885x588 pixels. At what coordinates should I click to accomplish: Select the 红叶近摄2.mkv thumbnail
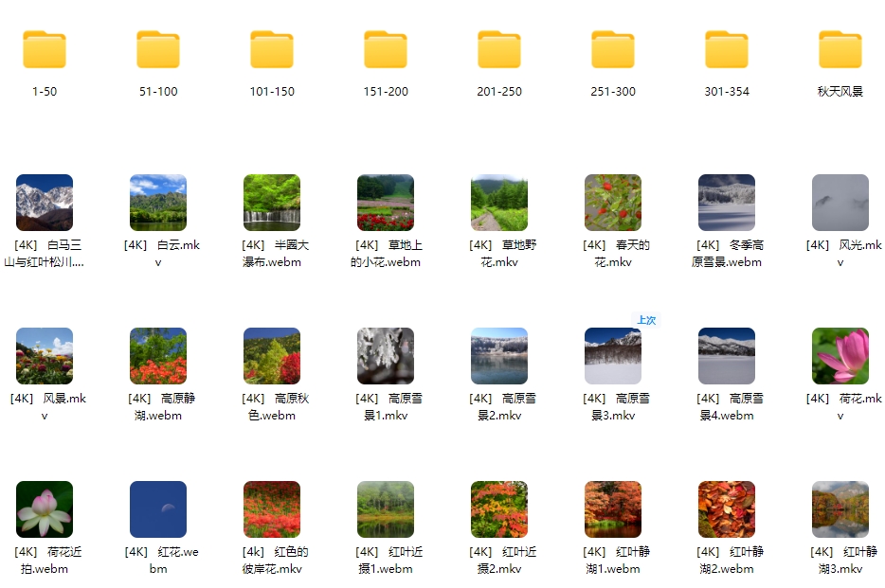click(499, 509)
